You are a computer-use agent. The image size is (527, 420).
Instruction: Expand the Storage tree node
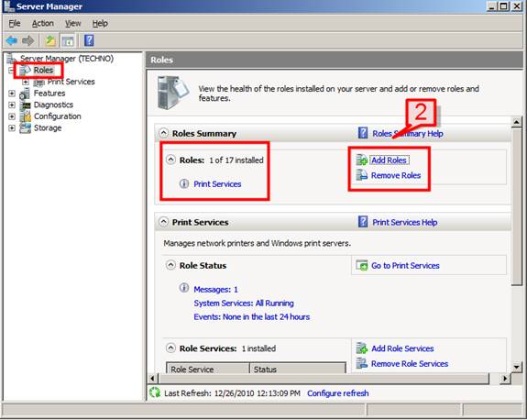click(12, 127)
